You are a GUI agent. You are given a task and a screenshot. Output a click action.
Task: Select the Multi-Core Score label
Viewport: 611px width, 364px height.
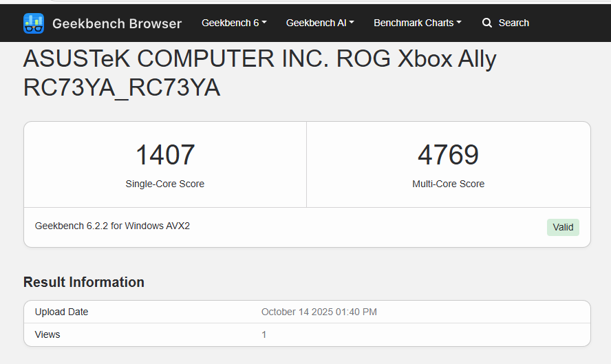pos(448,184)
